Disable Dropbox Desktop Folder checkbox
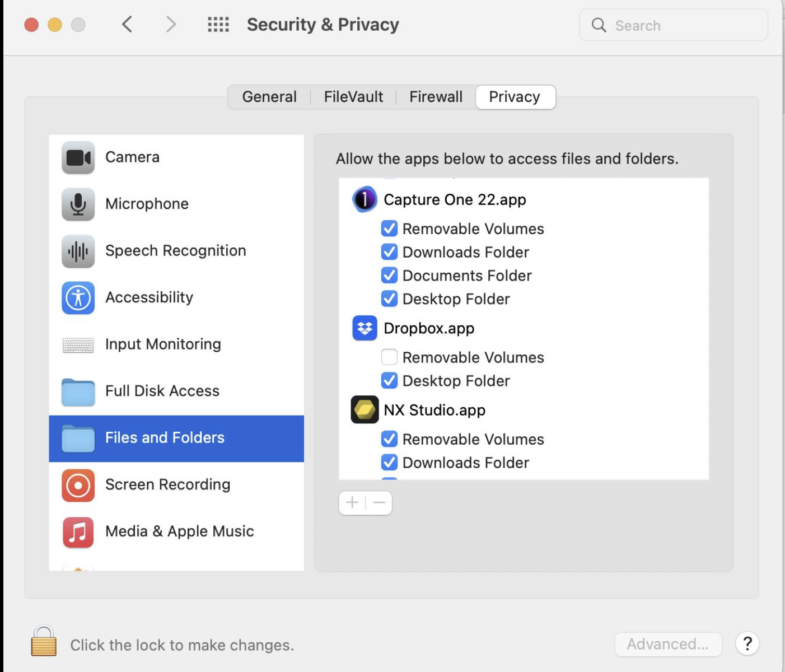 pos(389,381)
